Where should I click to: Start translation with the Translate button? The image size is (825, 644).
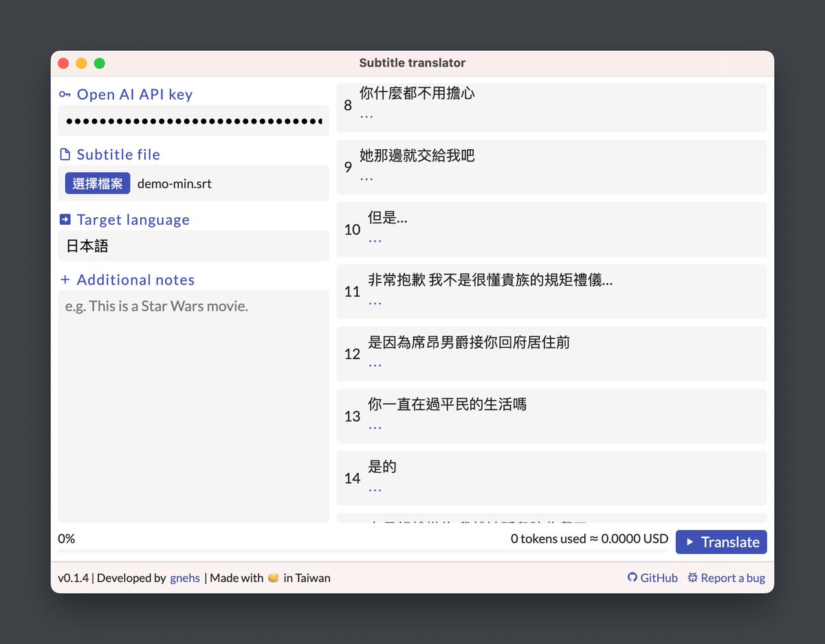721,542
